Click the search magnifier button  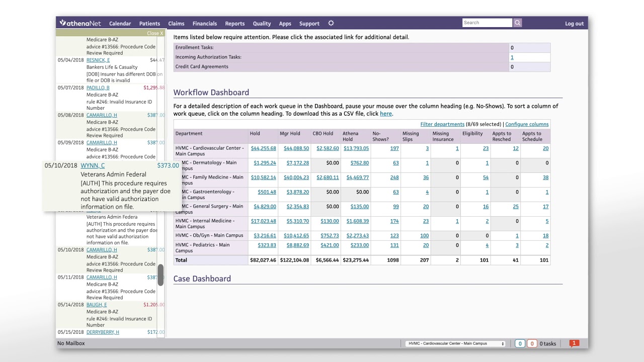(x=517, y=23)
